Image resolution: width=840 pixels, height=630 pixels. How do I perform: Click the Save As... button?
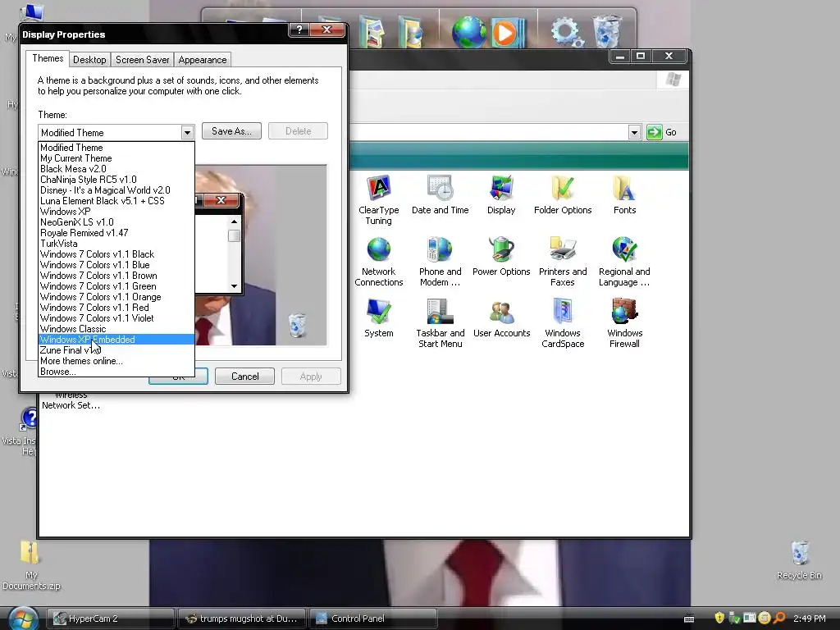pyautogui.click(x=231, y=131)
